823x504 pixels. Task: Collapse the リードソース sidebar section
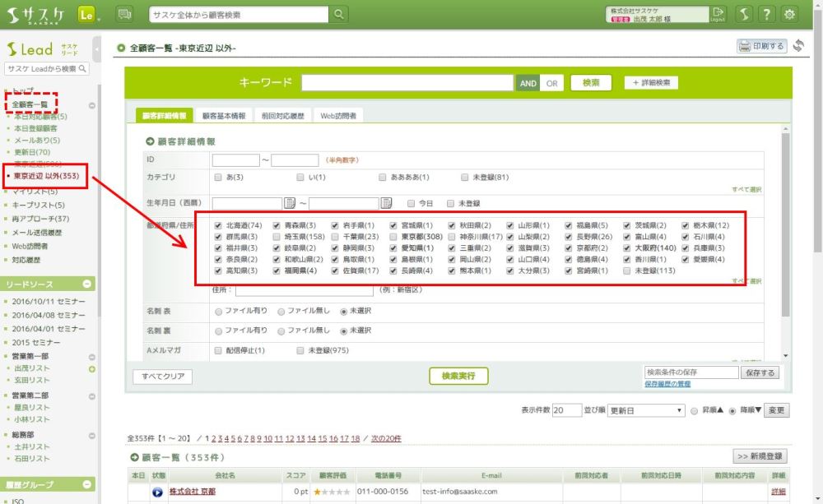(88, 284)
